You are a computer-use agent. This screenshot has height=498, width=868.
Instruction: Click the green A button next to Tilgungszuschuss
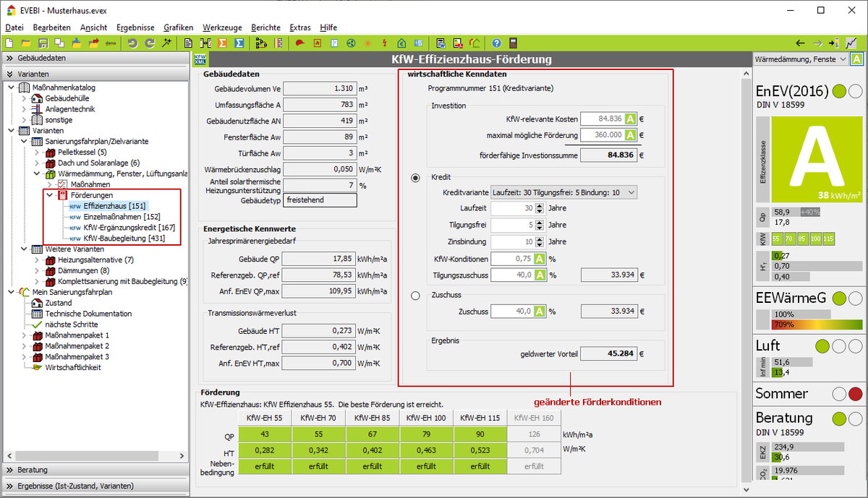540,275
